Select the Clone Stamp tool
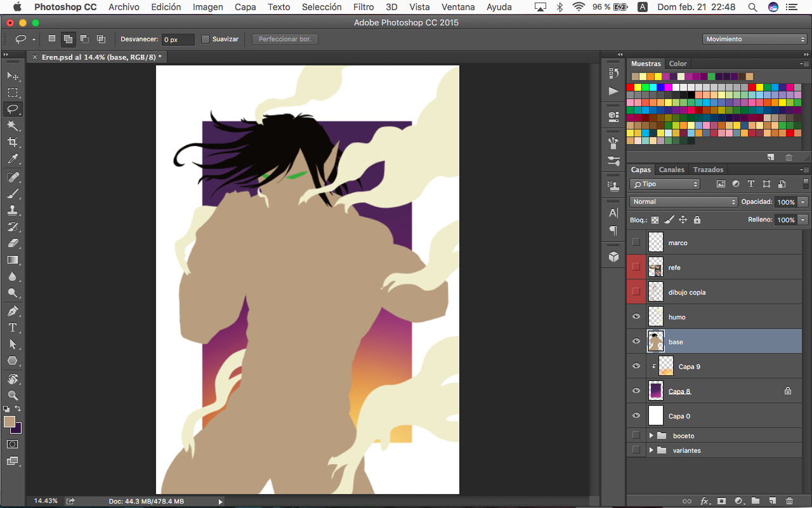Image resolution: width=812 pixels, height=508 pixels. (13, 210)
